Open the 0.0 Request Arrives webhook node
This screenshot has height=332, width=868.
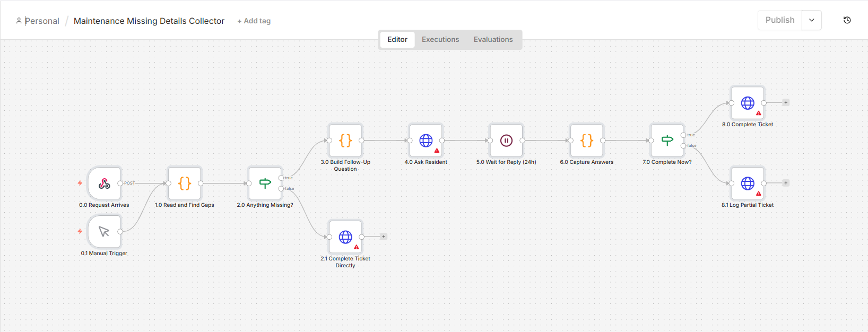(105, 184)
